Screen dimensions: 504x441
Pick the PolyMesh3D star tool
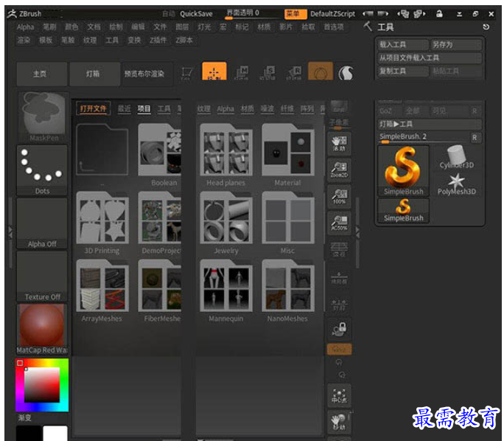coord(457,182)
